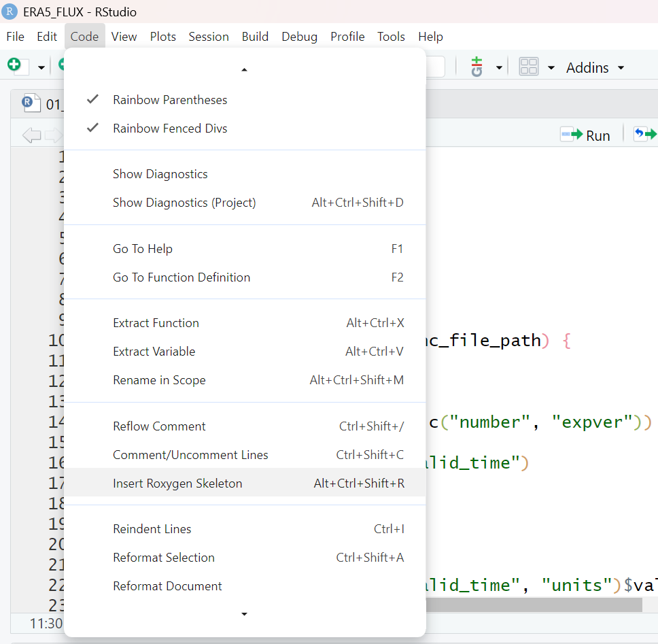Choose Reindent Lines

[x=245, y=529]
